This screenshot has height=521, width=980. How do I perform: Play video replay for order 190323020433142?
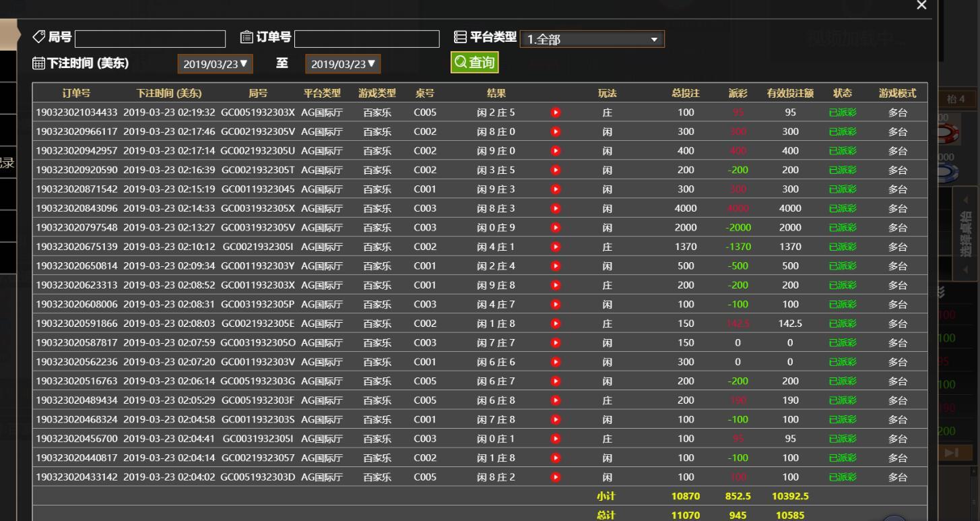555,477
